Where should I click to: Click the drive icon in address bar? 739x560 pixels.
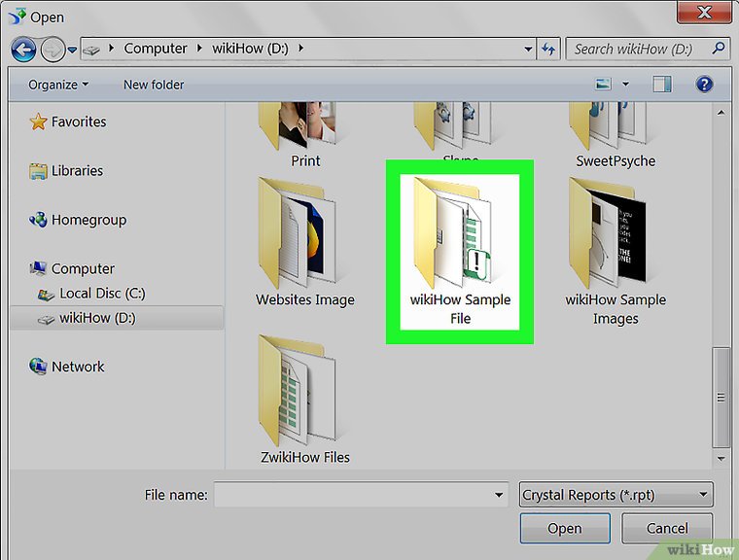click(92, 49)
